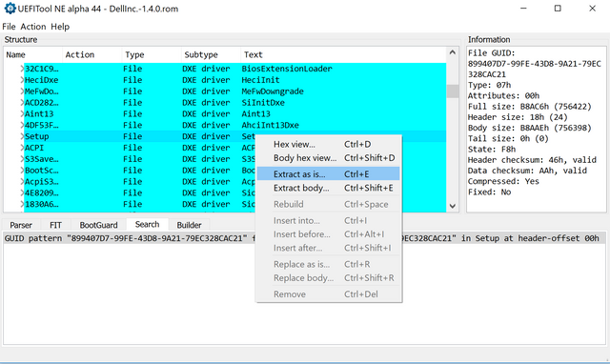
Task: Click the structure scrollbar up arrow
Action: [x=453, y=52]
